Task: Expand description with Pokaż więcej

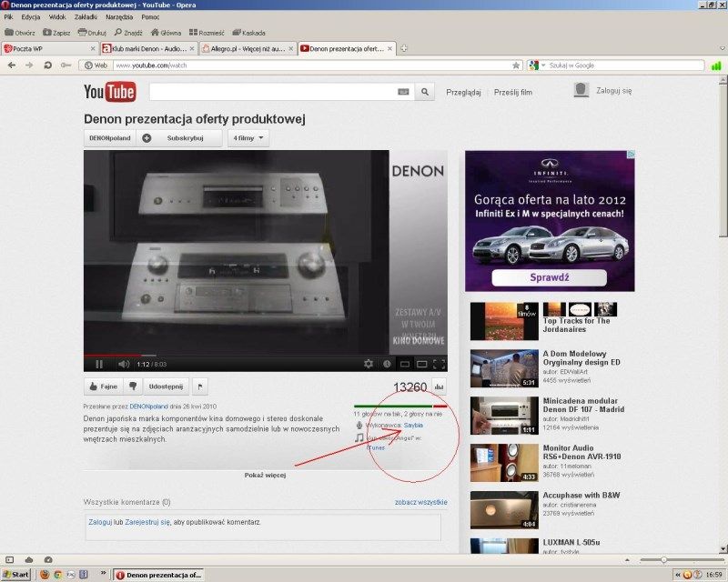Action: tap(265, 476)
